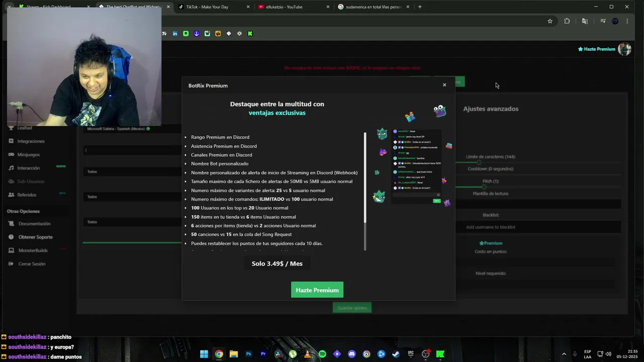Select the Sub-Usuarios sidebar item
The width and height of the screenshot is (644, 362).
tap(31, 182)
